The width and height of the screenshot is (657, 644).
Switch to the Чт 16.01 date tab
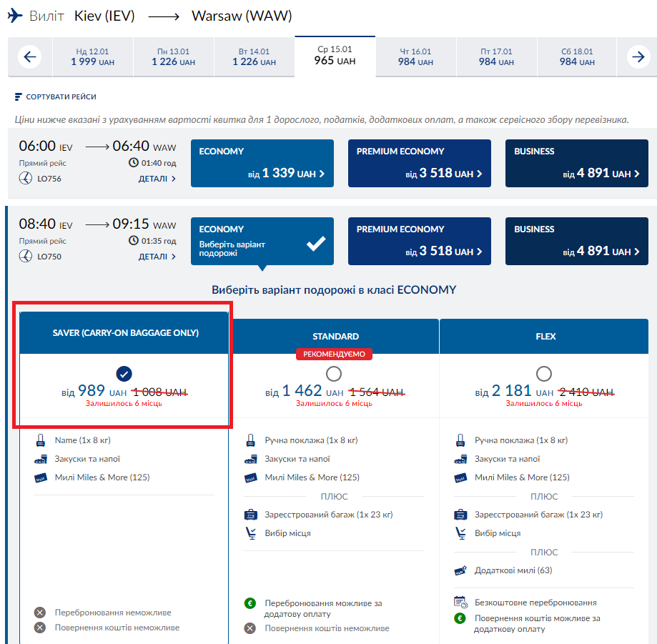click(415, 57)
